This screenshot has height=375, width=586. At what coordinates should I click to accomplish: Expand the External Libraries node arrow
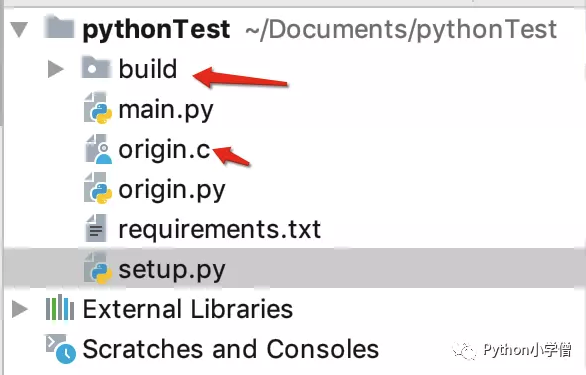[x=19, y=309]
